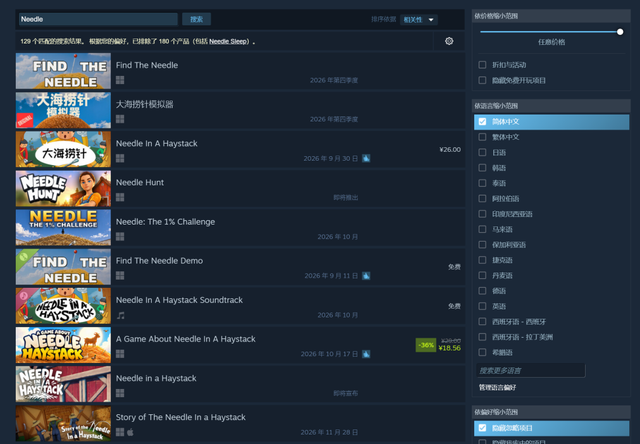Image resolution: width=640 pixels, height=444 pixels.
Task: Click Windows icon for Needle: The 1% Challenge
Action: 120,236
